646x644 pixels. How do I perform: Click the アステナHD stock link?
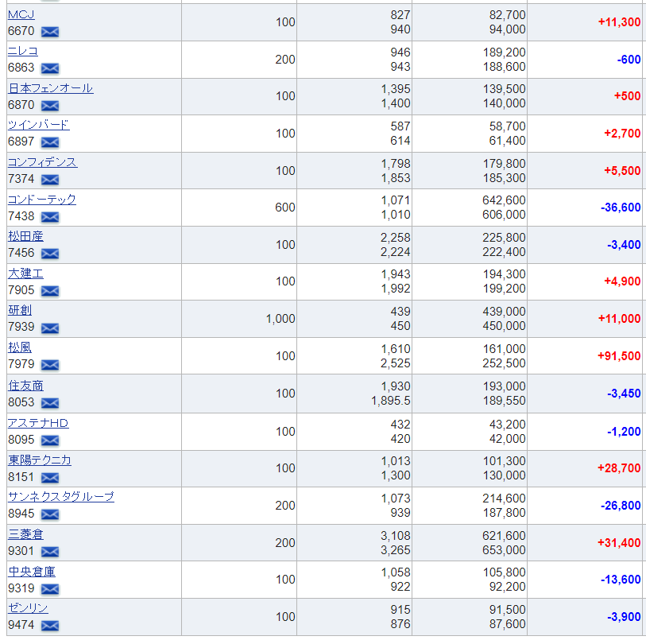38,424
